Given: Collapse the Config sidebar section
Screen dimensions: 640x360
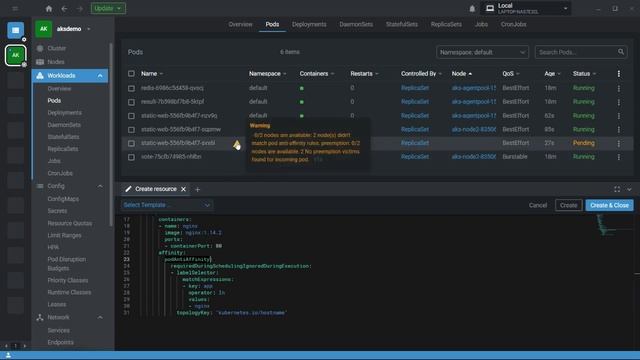Looking at the screenshot, I should tap(100, 186).
